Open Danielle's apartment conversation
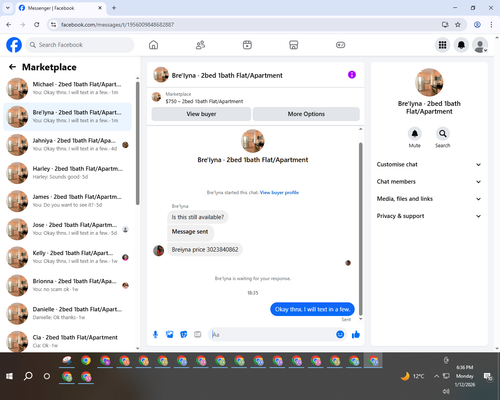 click(x=68, y=313)
